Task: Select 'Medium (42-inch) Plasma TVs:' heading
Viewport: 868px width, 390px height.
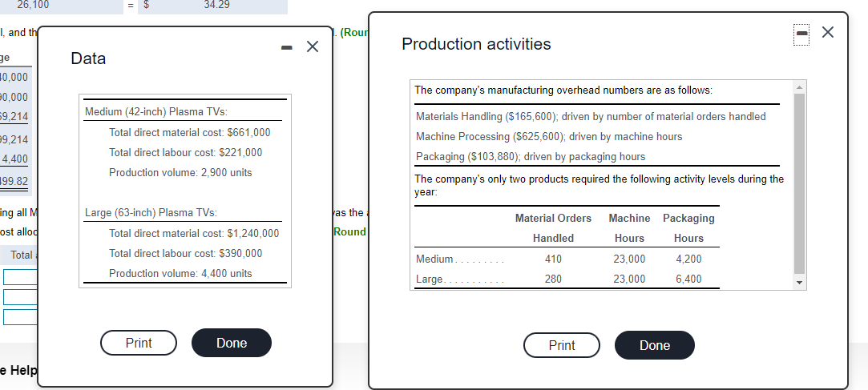Action: (156, 112)
